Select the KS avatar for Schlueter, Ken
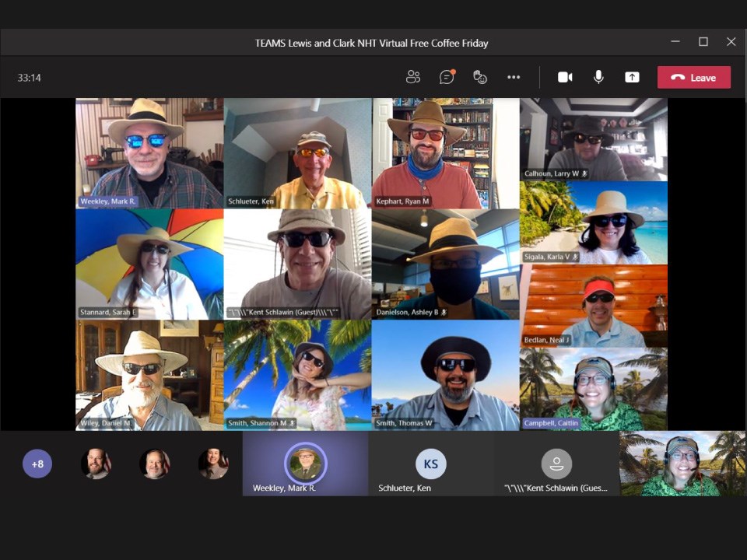The height and width of the screenshot is (560, 747). point(431,464)
